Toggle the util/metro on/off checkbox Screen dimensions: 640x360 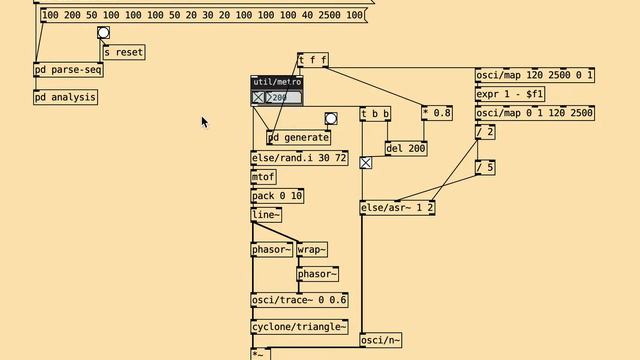tap(258, 98)
